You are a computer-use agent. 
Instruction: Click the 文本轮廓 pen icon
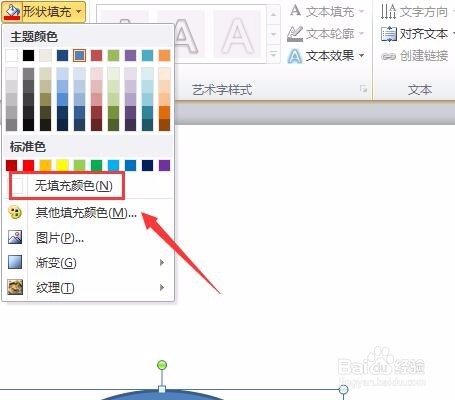295,34
